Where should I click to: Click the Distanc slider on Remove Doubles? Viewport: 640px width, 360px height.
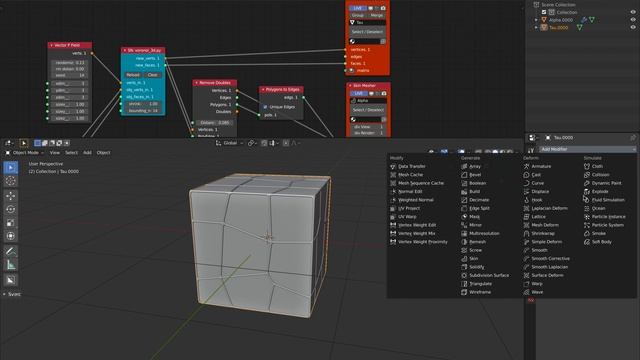tap(215, 122)
